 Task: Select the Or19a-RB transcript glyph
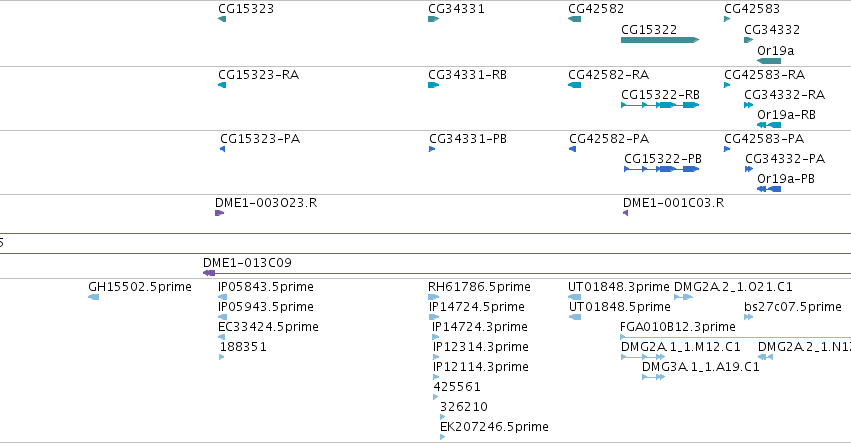[x=769, y=125]
